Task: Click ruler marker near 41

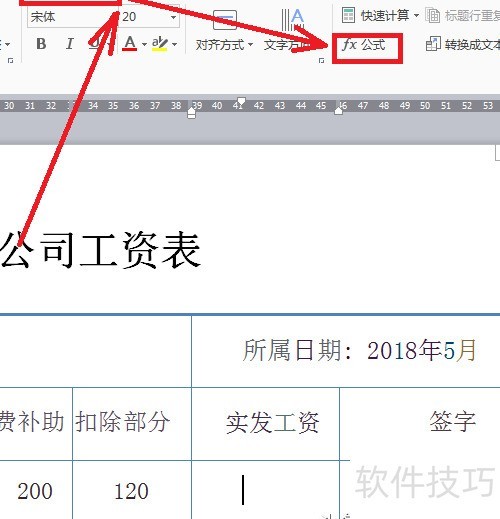Action: 241,101
